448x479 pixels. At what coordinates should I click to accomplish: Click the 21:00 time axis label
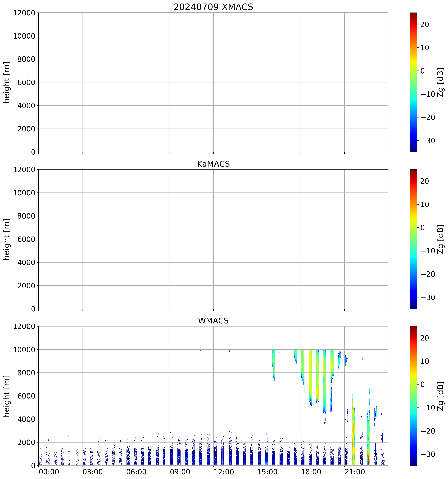pos(354,472)
